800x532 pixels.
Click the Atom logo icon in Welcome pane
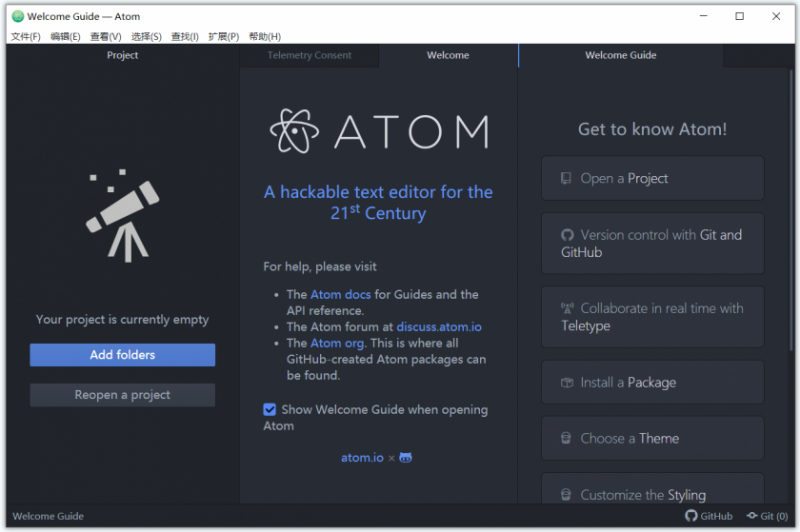[x=294, y=131]
